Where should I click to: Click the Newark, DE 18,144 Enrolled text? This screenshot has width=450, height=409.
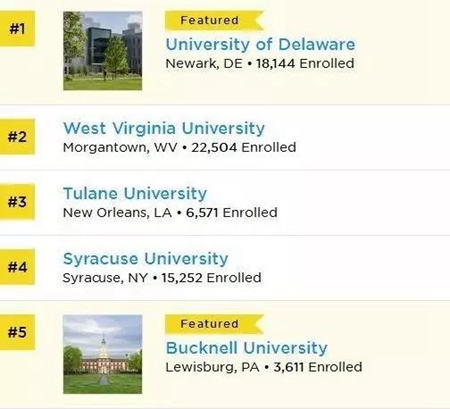[260, 64]
